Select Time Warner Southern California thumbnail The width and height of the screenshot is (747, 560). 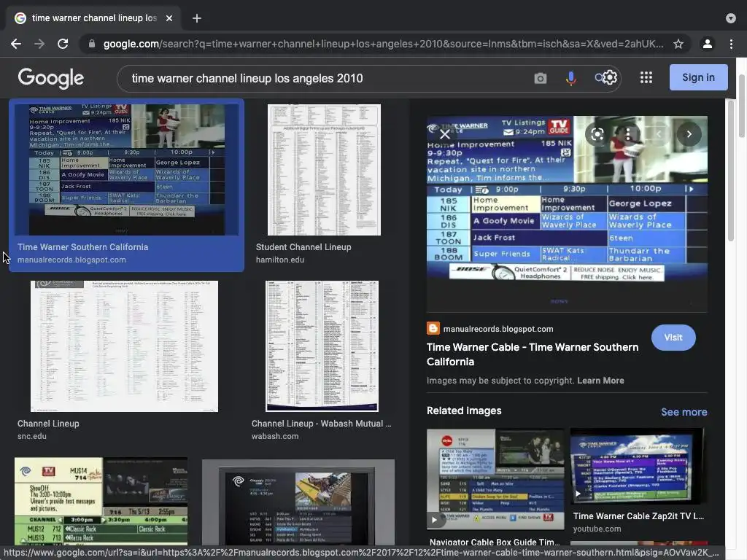point(126,169)
